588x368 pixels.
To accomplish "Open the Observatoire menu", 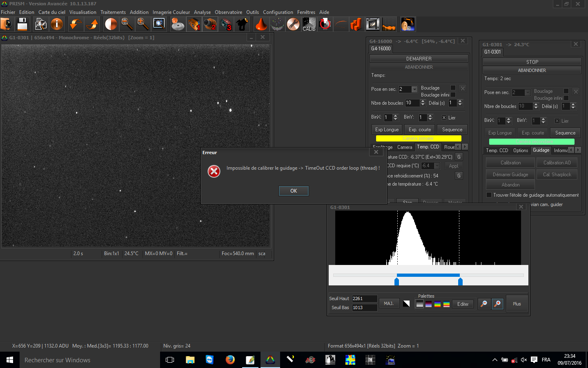I will 228,12.
